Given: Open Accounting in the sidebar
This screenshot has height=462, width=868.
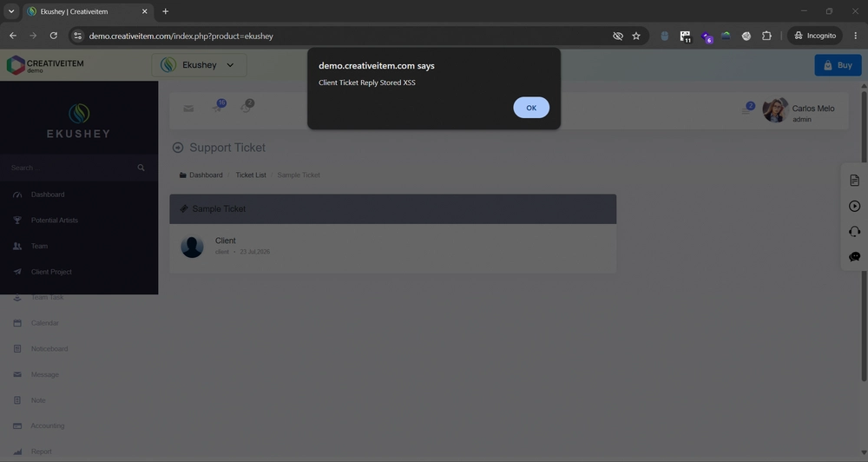Looking at the screenshot, I should (x=47, y=426).
